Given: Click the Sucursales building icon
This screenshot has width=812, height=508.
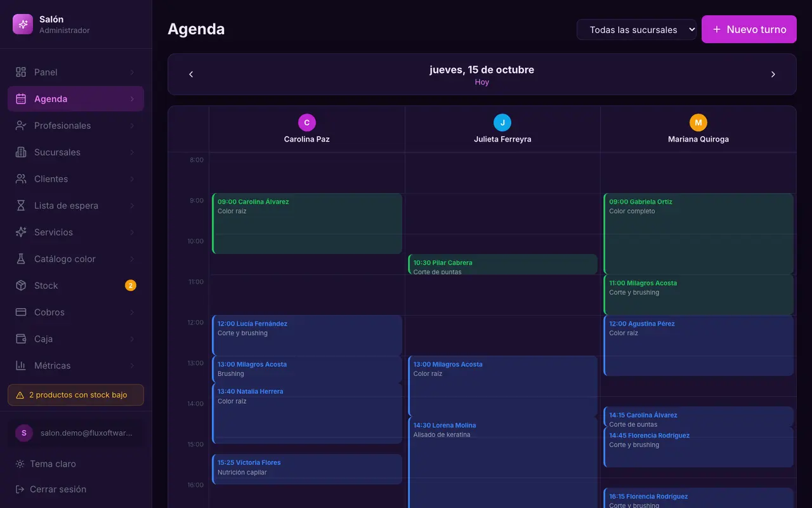Looking at the screenshot, I should point(21,152).
